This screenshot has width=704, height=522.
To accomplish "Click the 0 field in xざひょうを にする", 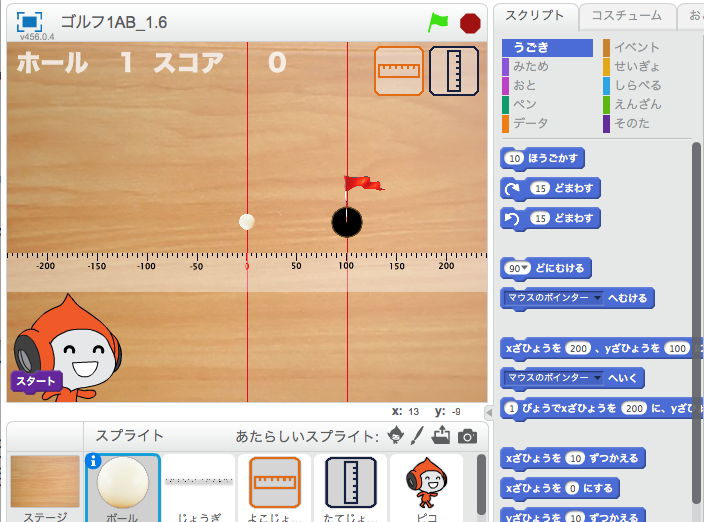I will click(x=572, y=488).
